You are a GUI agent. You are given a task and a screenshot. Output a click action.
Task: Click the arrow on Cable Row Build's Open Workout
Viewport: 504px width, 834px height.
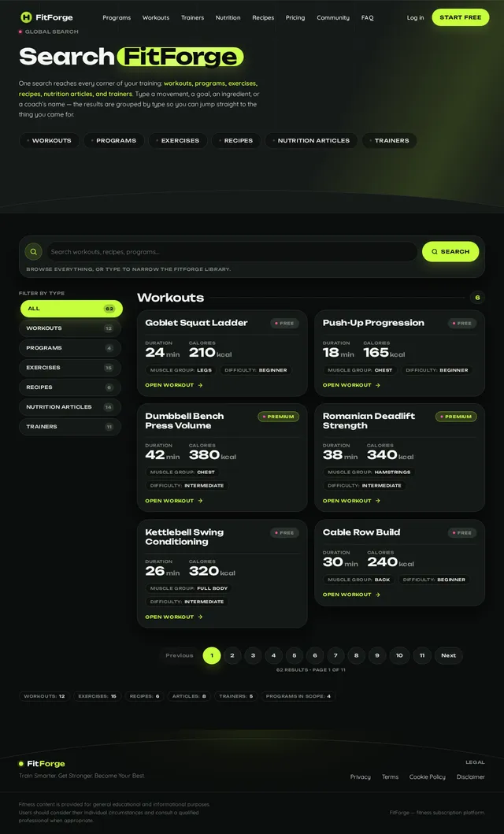tap(378, 595)
